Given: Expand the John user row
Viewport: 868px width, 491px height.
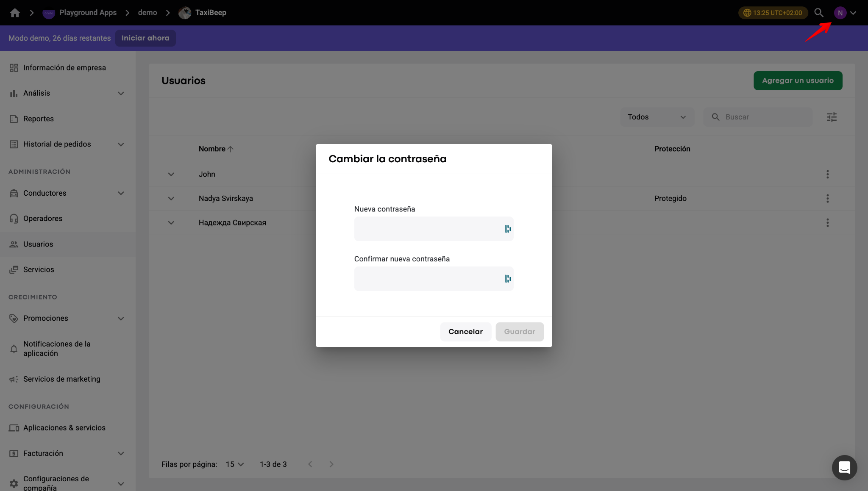Looking at the screenshot, I should pyautogui.click(x=171, y=174).
